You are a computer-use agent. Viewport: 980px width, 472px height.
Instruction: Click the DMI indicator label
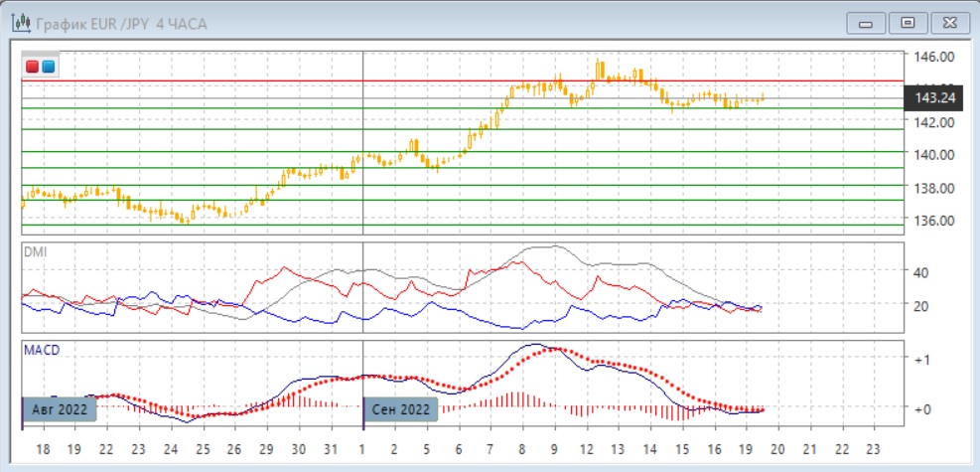(35, 251)
